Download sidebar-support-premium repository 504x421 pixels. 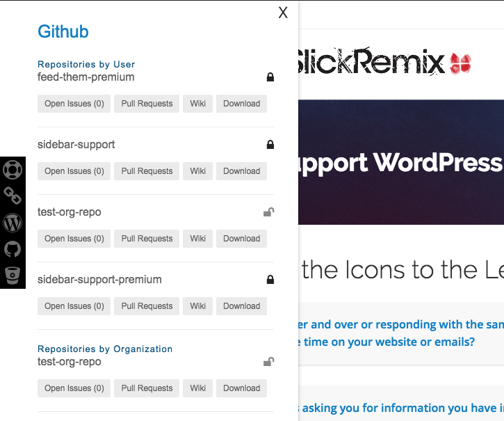click(241, 306)
